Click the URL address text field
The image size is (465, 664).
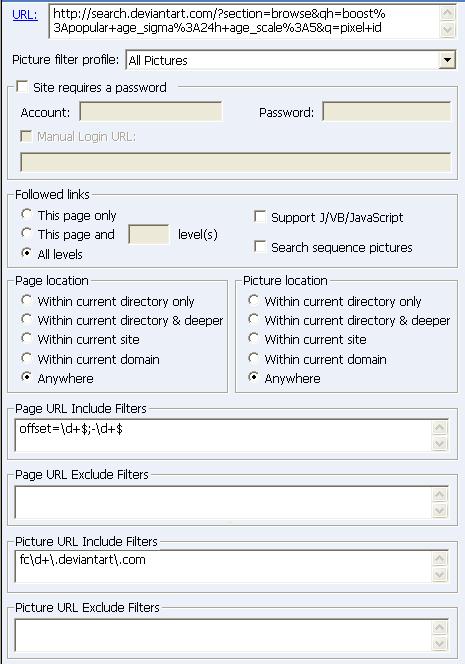(x=245, y=22)
